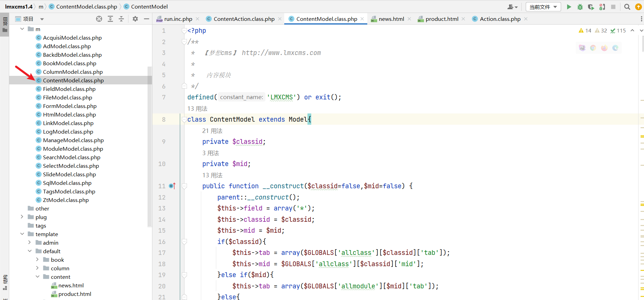644x300 pixels.
Task: Show 21 用法 usages of $classid
Action: pos(213,131)
